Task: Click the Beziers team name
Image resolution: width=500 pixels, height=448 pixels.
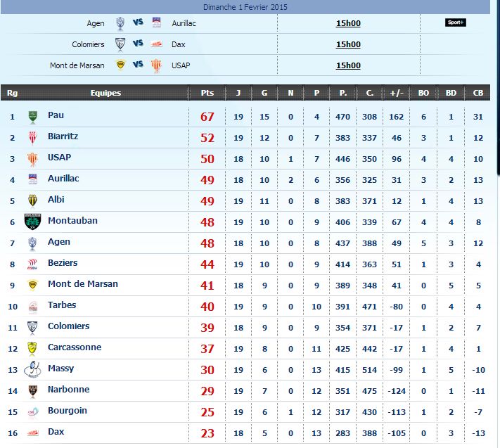Action: click(x=63, y=263)
